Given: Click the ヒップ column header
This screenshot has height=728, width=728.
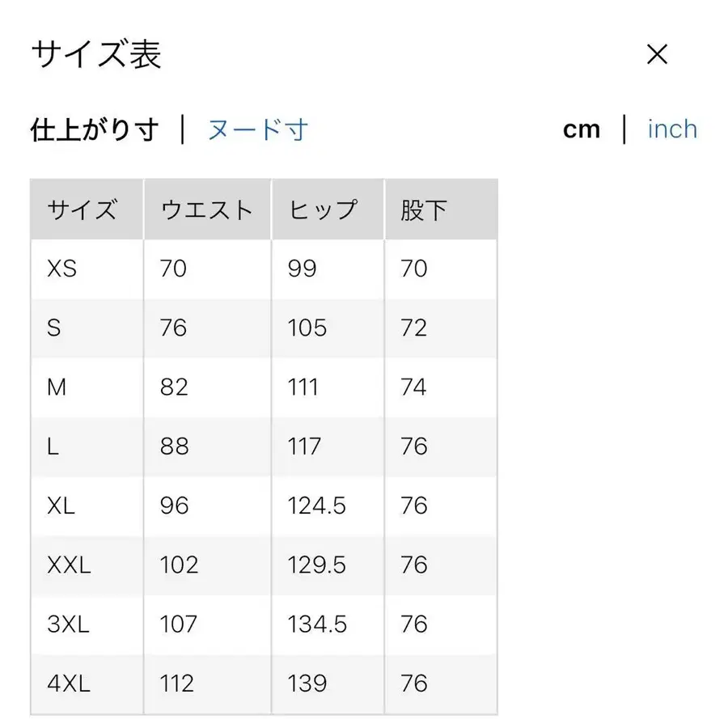Looking at the screenshot, I should [324, 209].
